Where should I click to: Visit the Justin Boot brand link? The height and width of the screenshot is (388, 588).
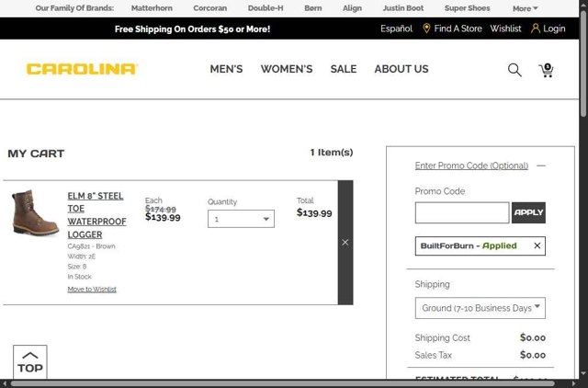(403, 8)
